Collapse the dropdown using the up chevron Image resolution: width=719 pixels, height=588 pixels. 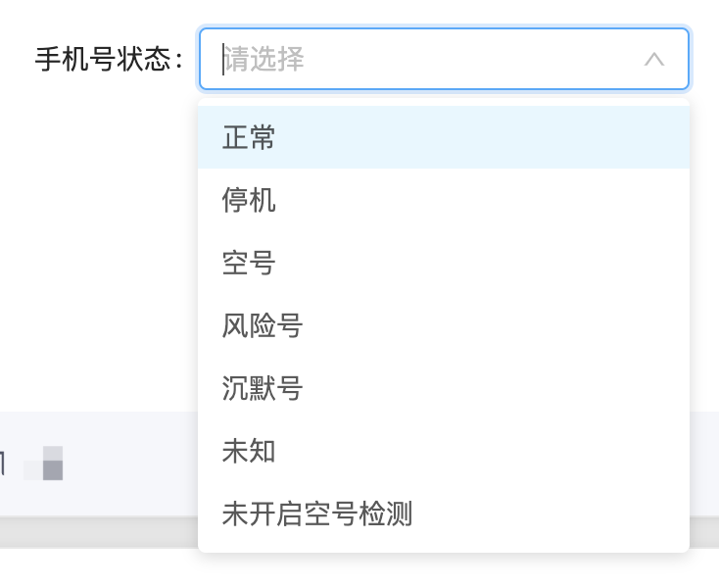tap(654, 59)
